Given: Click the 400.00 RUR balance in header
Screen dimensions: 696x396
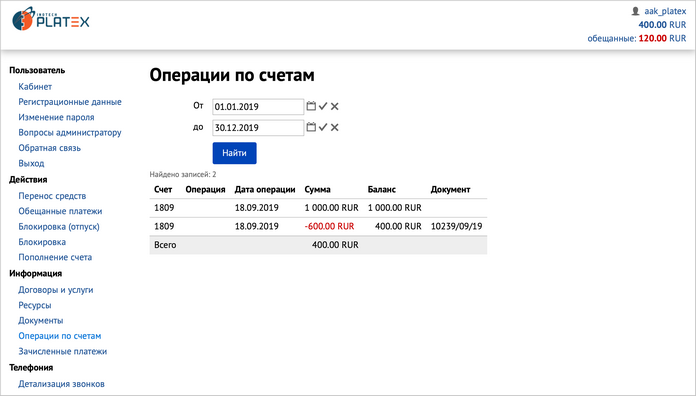Looking at the screenshot, I should coord(662,25).
